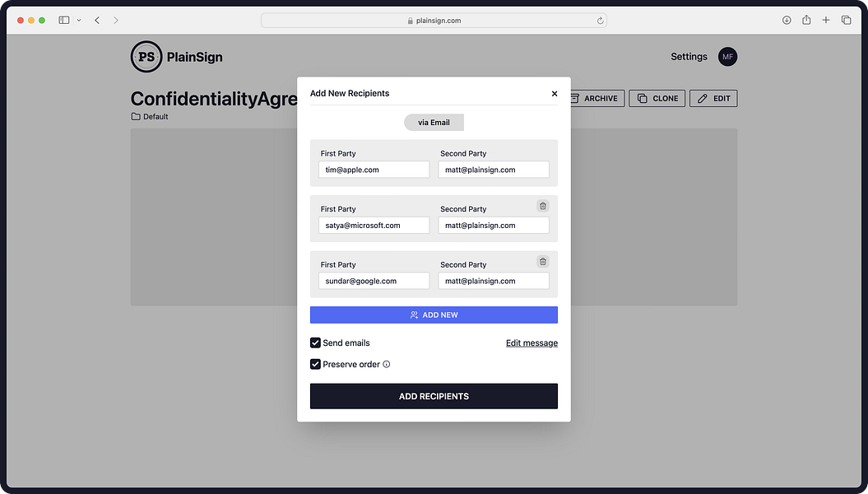868x494 pixels.
Task: Click Second Party field in tim@apple.com row
Action: 494,170
